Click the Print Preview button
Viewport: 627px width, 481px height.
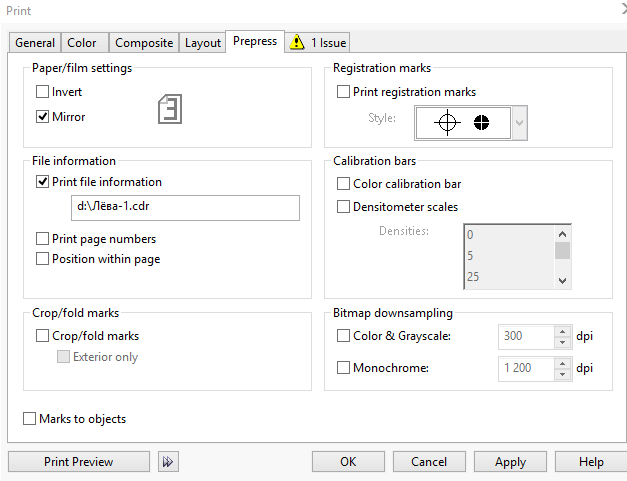[x=79, y=462]
